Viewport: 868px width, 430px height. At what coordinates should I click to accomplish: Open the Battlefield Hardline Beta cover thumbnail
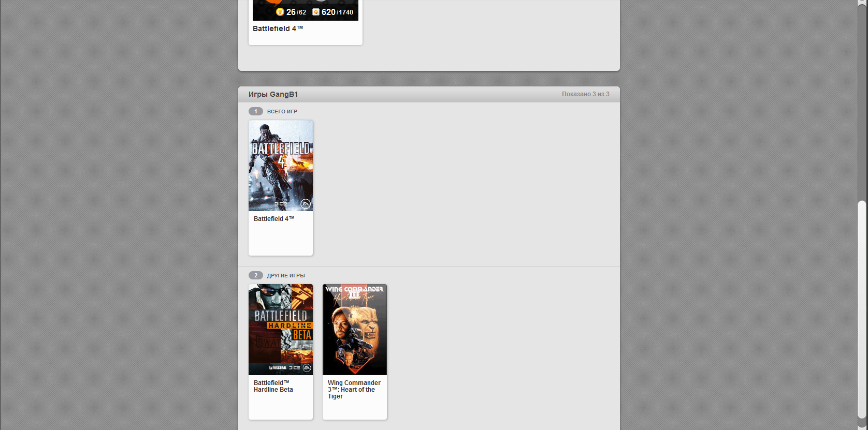coord(281,330)
